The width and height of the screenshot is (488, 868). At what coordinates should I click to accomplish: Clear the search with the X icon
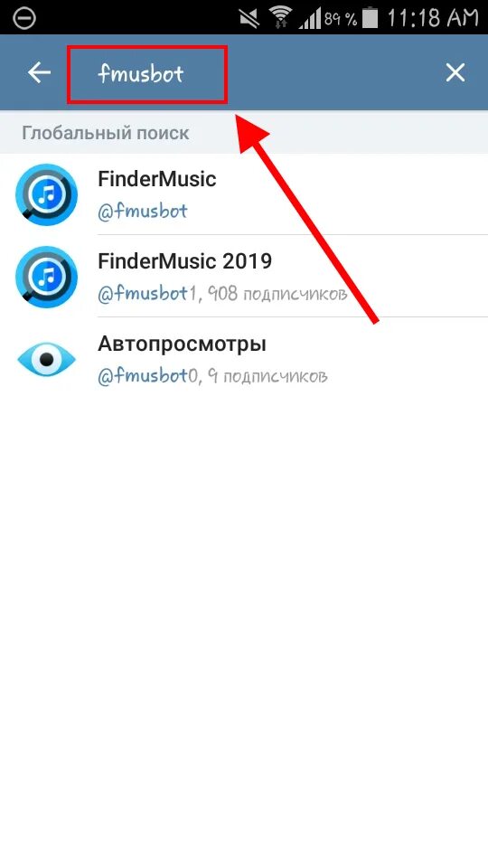(455, 72)
